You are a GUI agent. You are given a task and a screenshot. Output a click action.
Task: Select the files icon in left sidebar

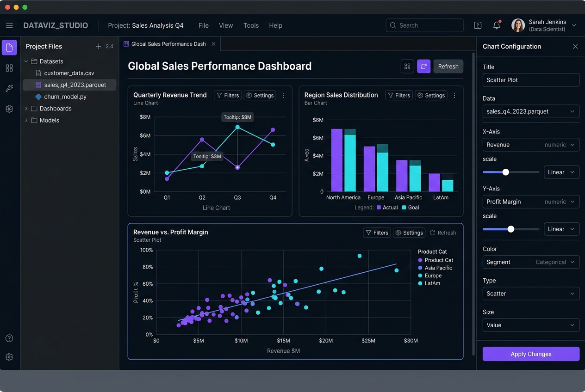9,48
